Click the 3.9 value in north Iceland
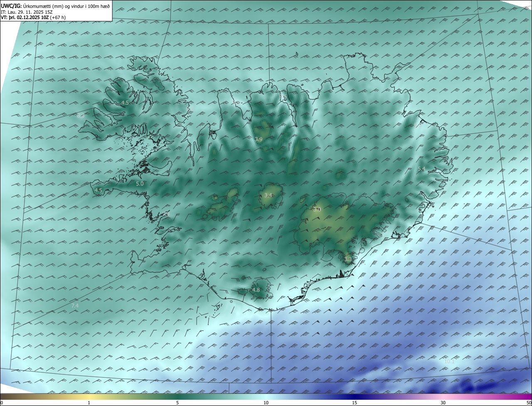Image resolution: width=532 pixels, height=406 pixels. [259, 139]
